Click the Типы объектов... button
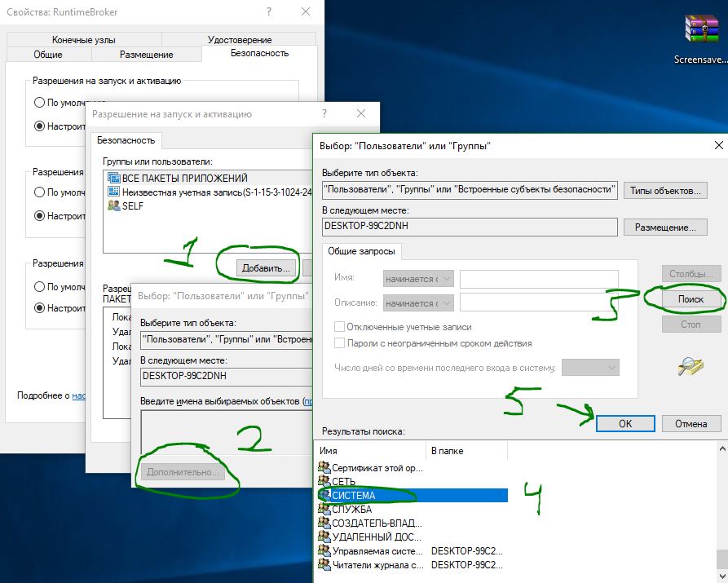Viewport: 728px width, 583px height. [665, 191]
